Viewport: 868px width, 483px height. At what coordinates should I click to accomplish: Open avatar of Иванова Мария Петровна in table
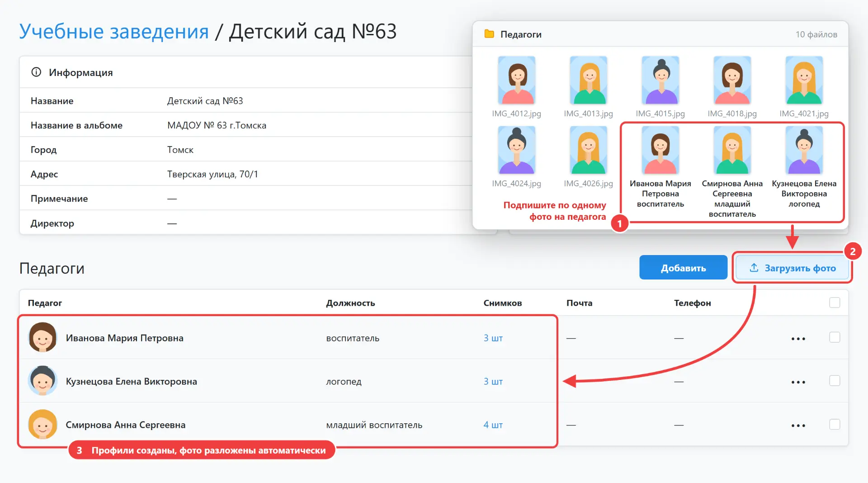coord(42,337)
